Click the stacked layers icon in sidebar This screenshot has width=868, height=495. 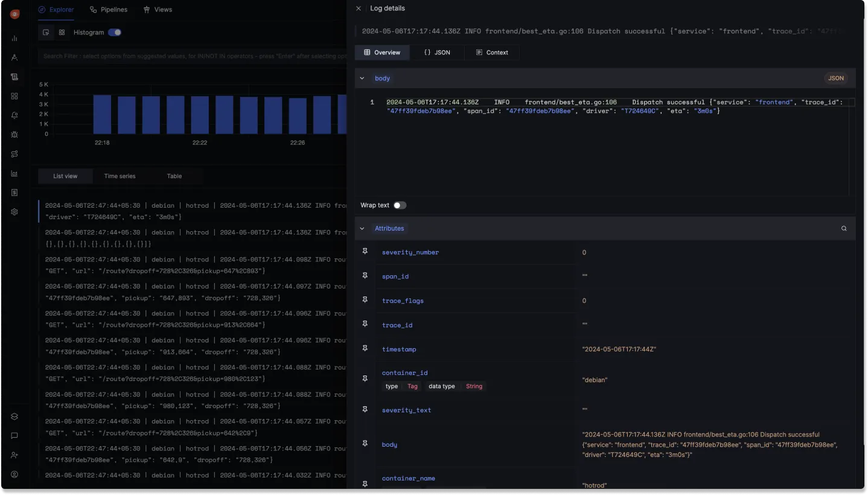14,417
